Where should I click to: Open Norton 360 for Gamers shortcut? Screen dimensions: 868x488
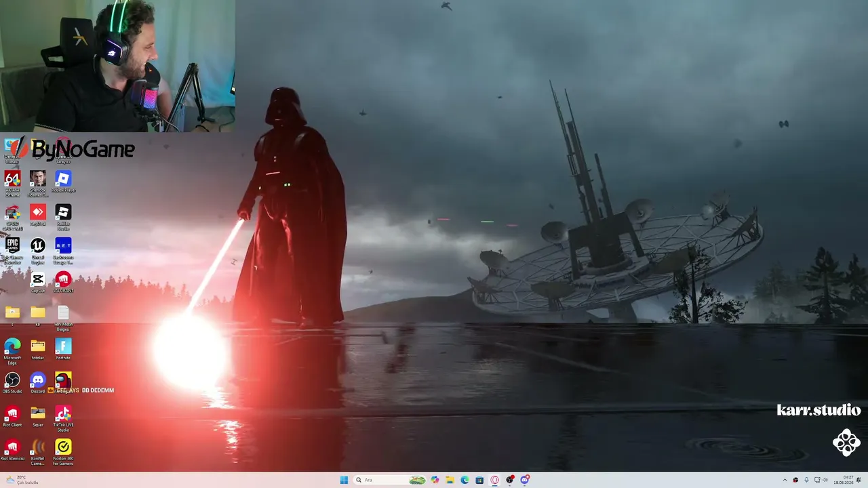pos(63,452)
